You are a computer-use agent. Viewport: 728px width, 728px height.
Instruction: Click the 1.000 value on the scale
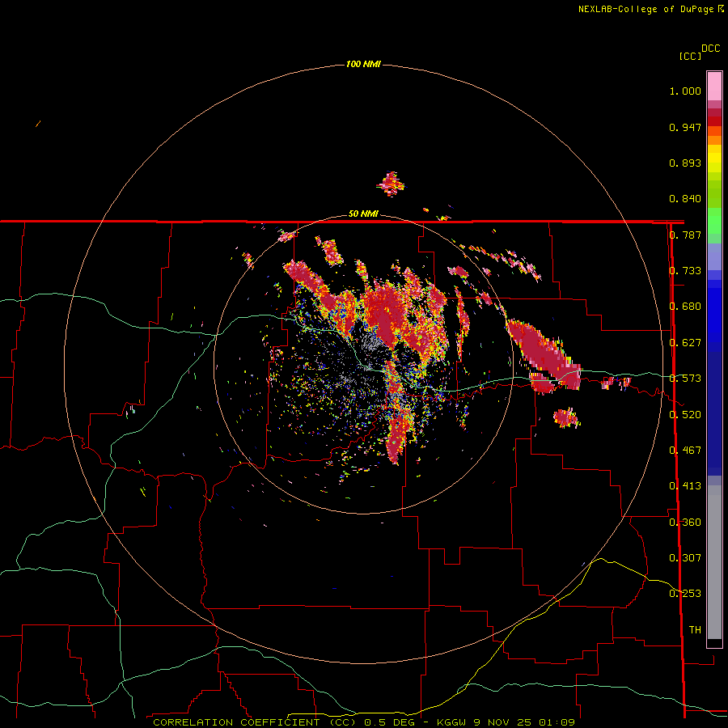685,91
